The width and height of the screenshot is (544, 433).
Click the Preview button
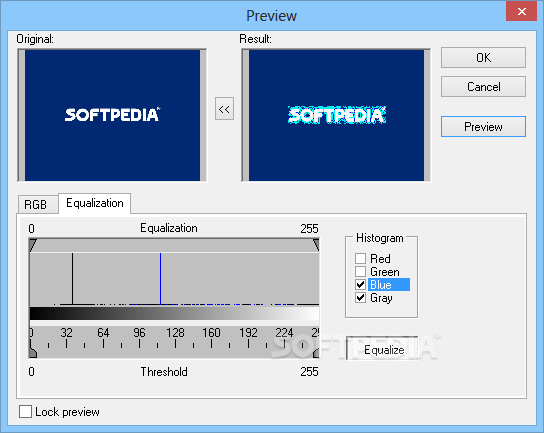[483, 127]
